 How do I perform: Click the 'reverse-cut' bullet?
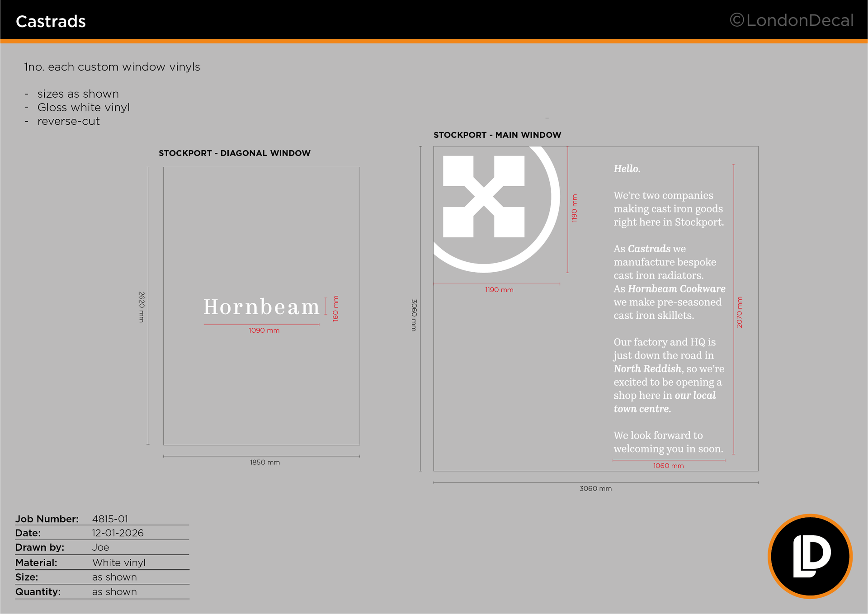(69, 121)
